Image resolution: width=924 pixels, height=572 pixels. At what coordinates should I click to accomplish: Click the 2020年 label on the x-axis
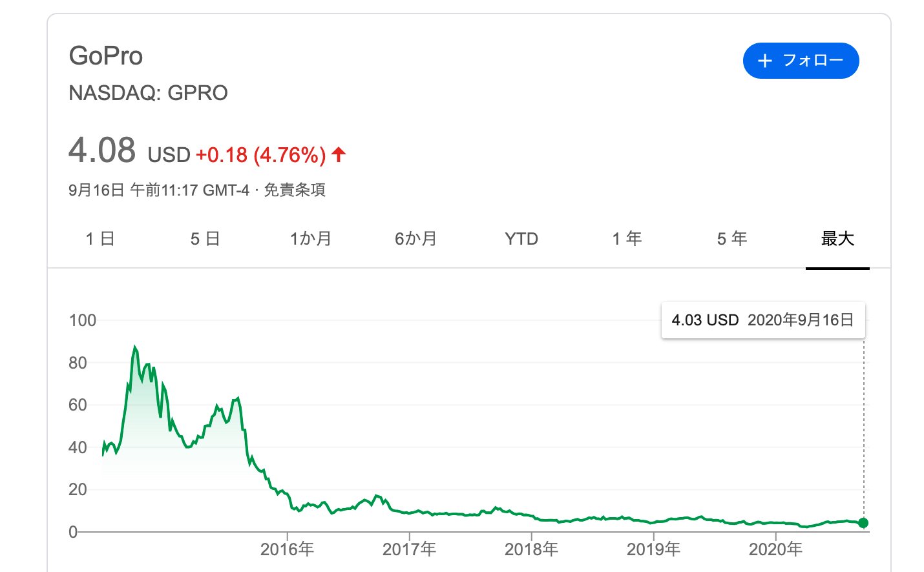(x=775, y=549)
